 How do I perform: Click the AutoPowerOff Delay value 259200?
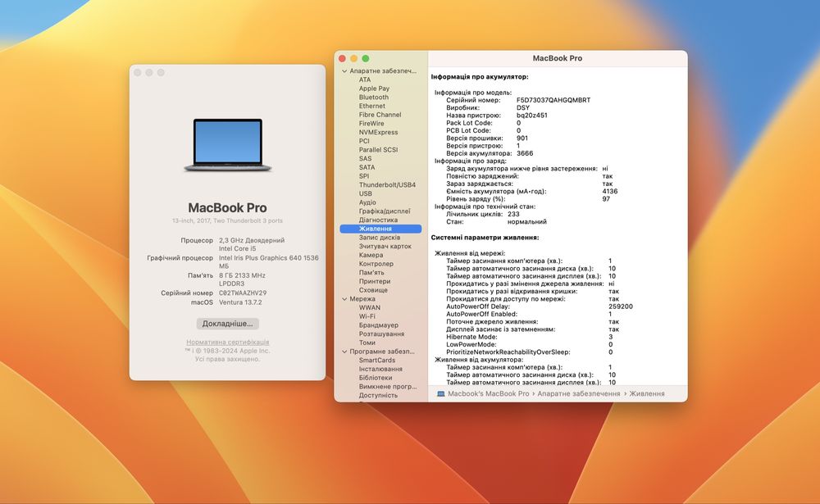(621, 306)
